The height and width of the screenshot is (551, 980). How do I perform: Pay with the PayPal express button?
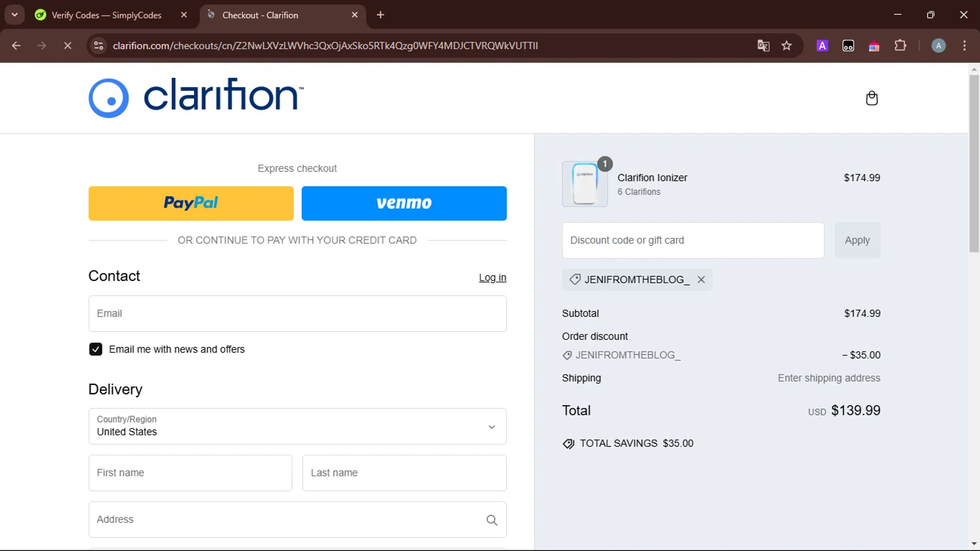(x=191, y=203)
